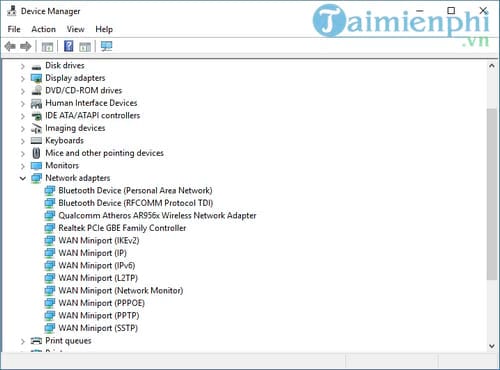Click the Back arrow toolbar icon
500x370 pixels.
coord(10,46)
